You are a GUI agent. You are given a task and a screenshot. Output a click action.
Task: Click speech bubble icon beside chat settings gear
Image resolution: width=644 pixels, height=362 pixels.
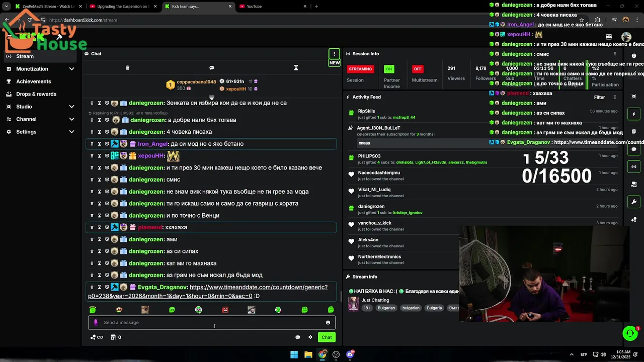coord(297,337)
